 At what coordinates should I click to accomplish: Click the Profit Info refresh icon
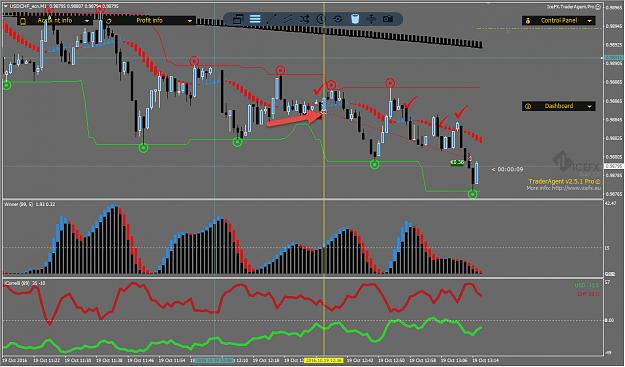(x=109, y=21)
